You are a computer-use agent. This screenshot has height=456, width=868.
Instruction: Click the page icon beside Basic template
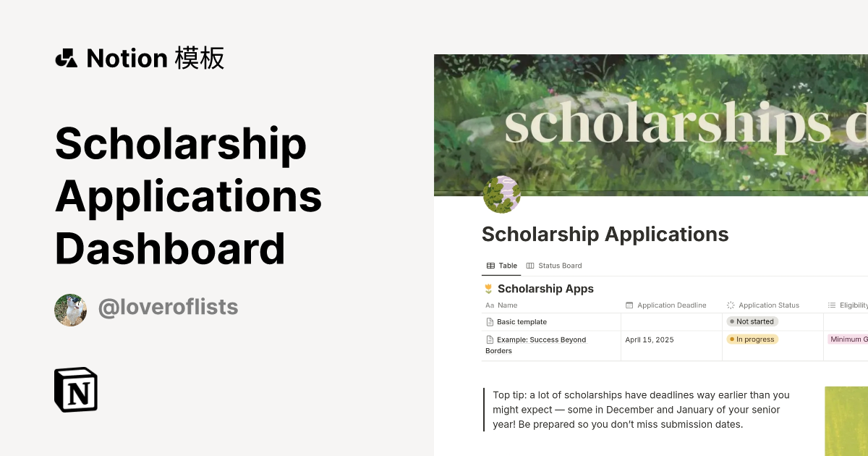coord(490,322)
